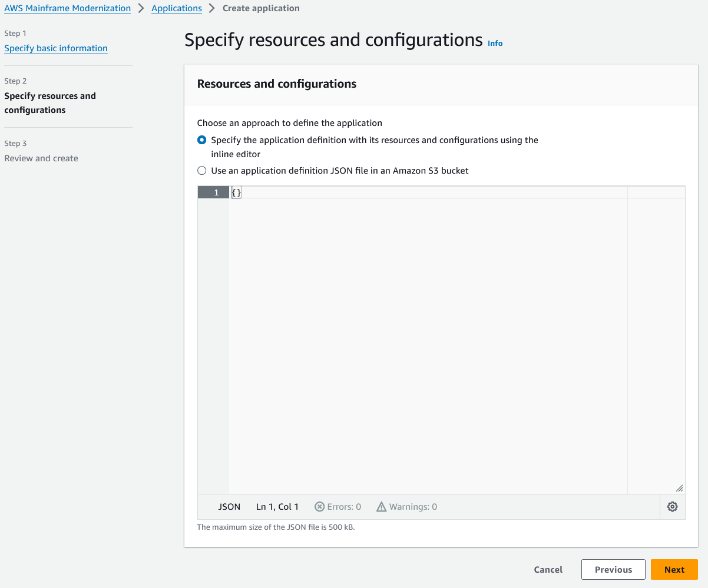Select the line number 1 in editor gutter
The image size is (708, 588).
coord(216,192)
